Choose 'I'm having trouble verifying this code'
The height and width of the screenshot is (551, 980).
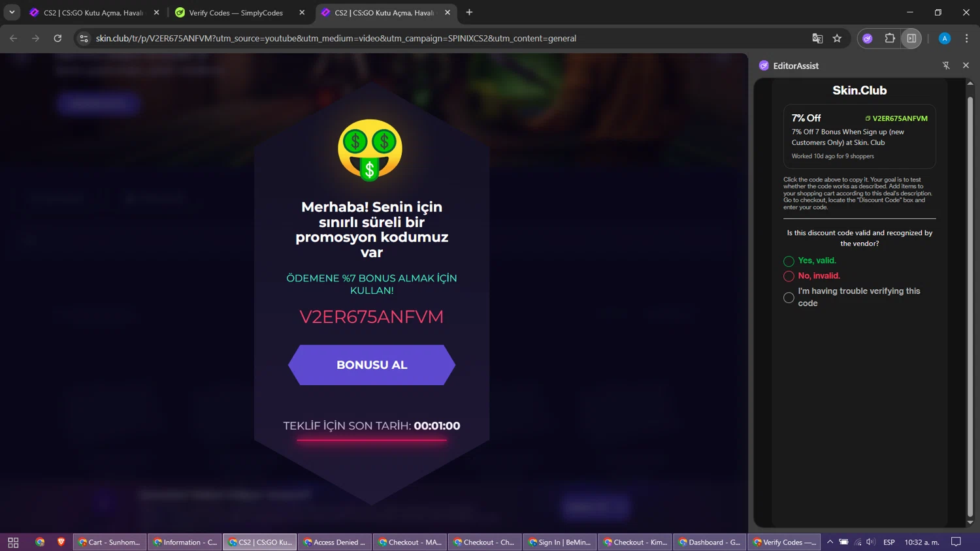tap(789, 298)
